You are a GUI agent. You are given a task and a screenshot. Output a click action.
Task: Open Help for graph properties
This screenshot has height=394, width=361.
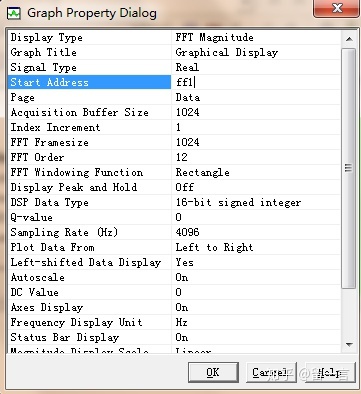click(330, 372)
